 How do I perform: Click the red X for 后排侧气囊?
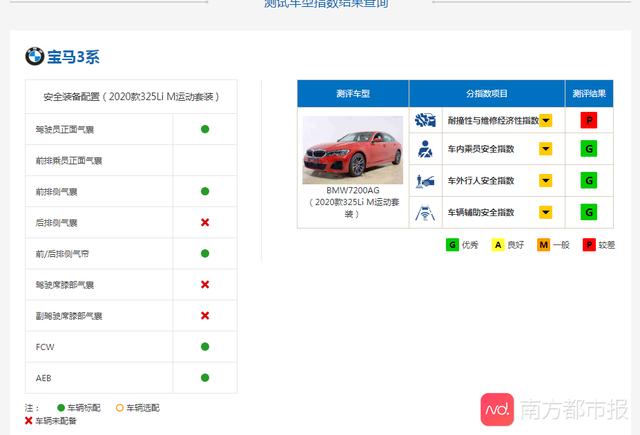click(x=205, y=222)
